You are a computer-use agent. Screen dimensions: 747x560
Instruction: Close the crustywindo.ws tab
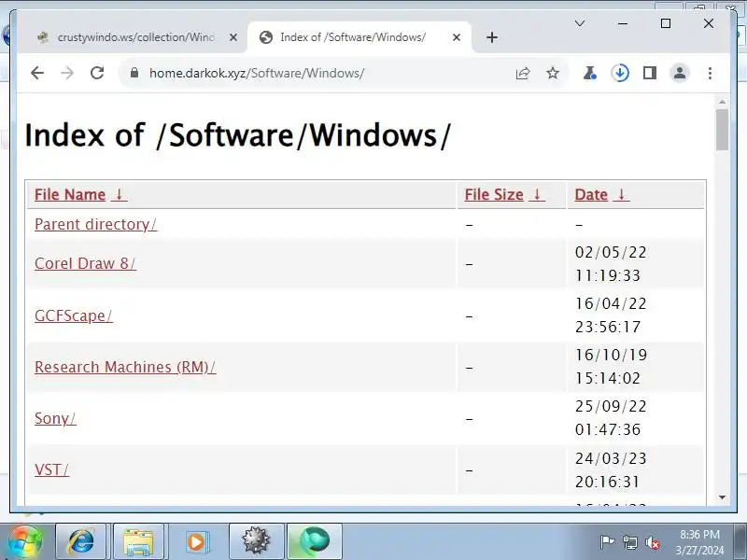point(233,37)
